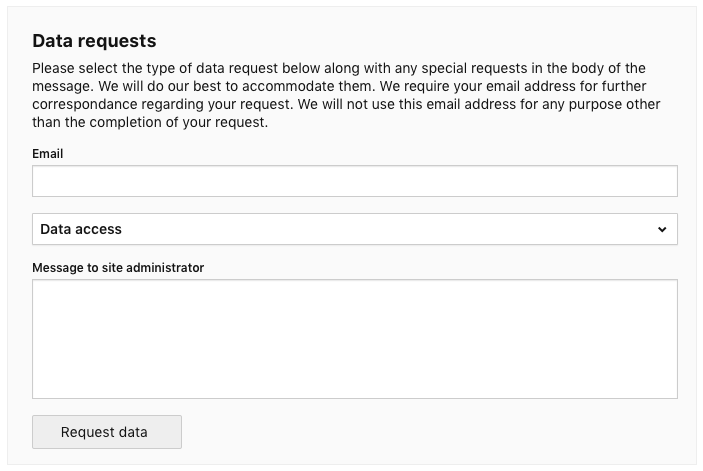Viewport: 703px width, 471px height.
Task: Click the top-left of the message textarea
Action: click(x=42, y=289)
